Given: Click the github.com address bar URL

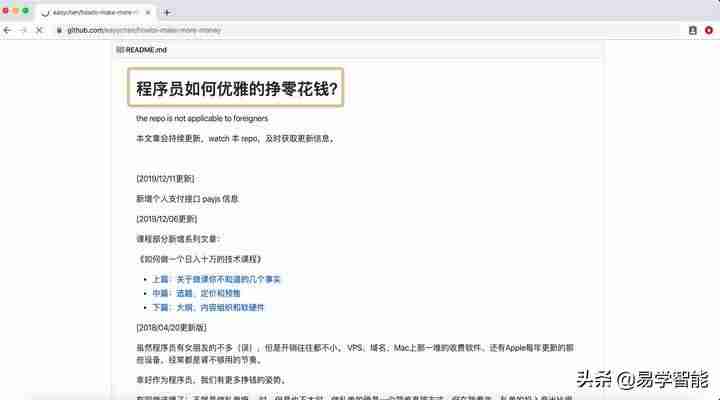Looking at the screenshot, I should pyautogui.click(x=144, y=30).
